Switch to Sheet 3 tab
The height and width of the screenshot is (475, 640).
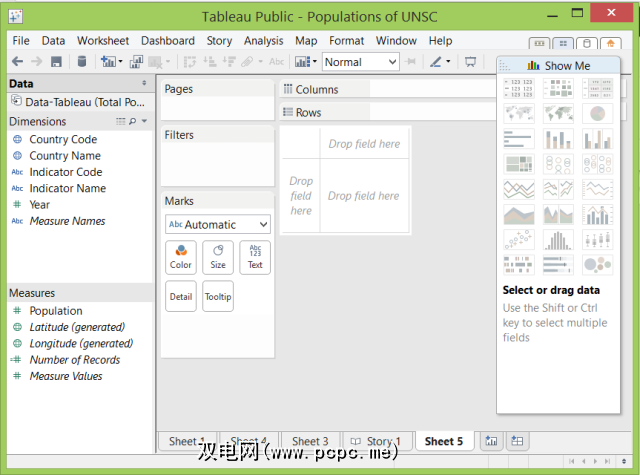click(310, 442)
